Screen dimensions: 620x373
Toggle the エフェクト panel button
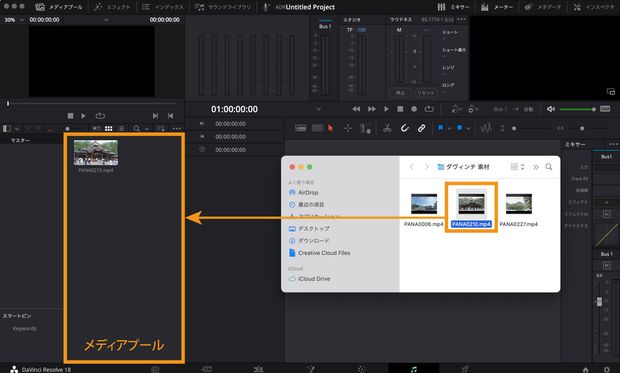[x=112, y=7]
